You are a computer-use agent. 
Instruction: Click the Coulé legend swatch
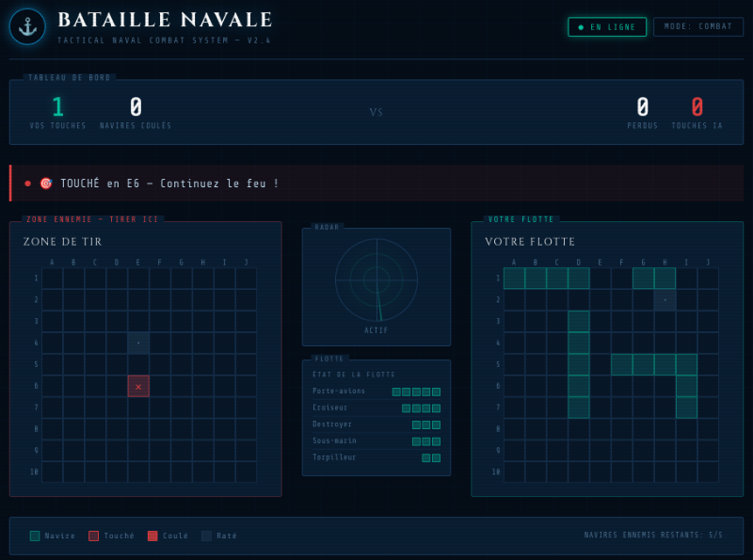[152, 536]
